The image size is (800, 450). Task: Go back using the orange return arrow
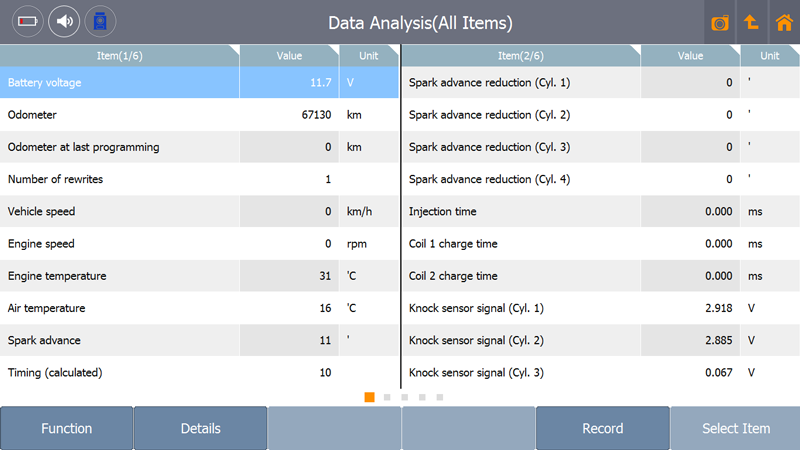tap(752, 22)
